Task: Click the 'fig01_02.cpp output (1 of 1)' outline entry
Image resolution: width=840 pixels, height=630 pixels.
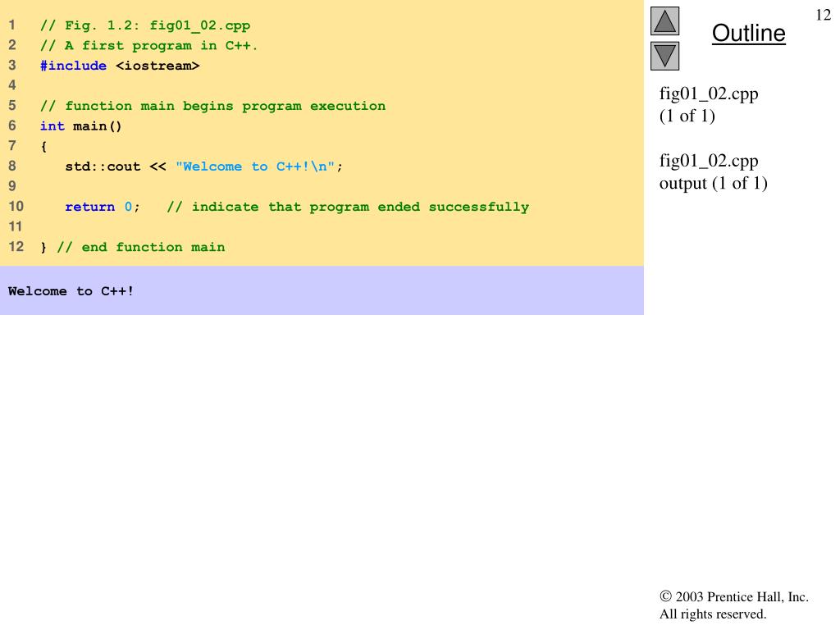Action: tap(713, 172)
